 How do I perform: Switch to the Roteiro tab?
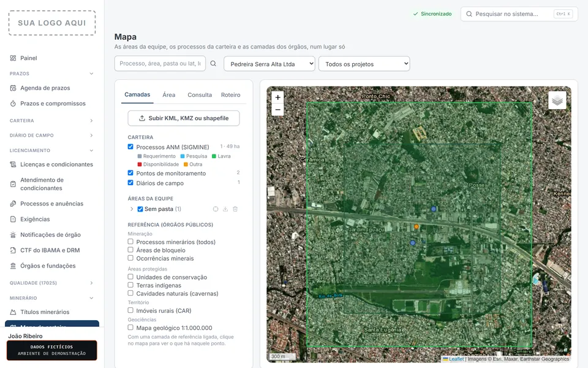click(231, 95)
